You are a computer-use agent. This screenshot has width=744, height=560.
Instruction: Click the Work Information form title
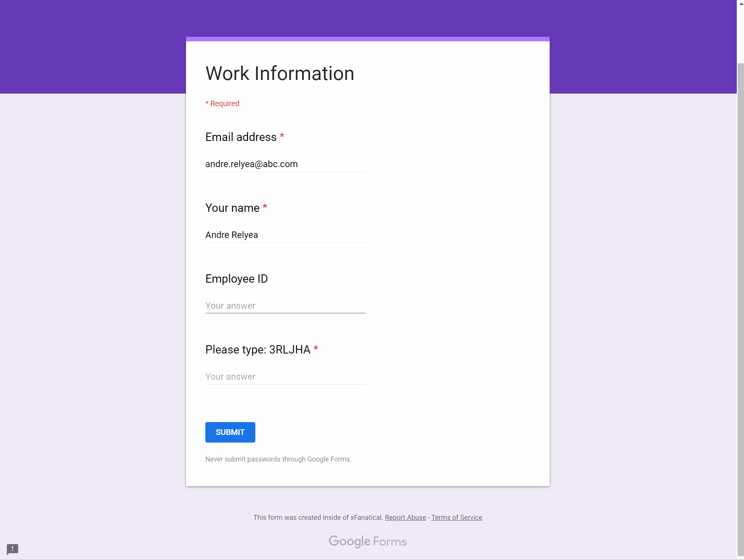point(279,73)
